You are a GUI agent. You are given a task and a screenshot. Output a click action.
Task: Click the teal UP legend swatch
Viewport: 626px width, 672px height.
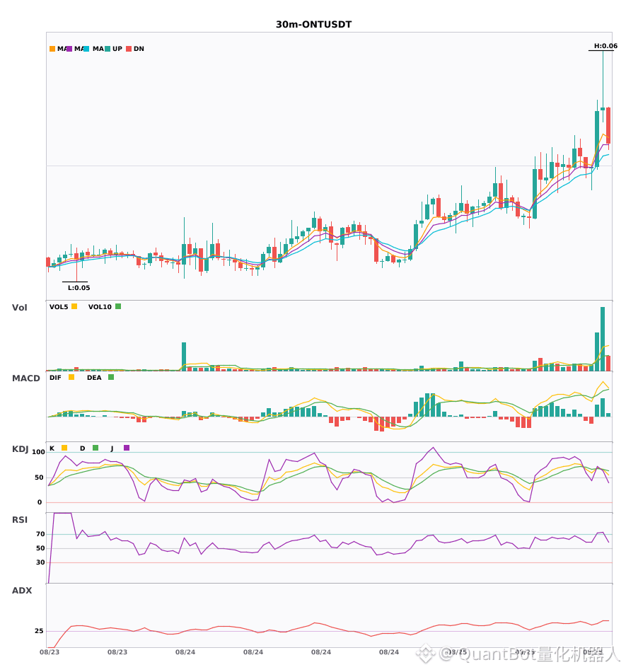click(x=108, y=49)
